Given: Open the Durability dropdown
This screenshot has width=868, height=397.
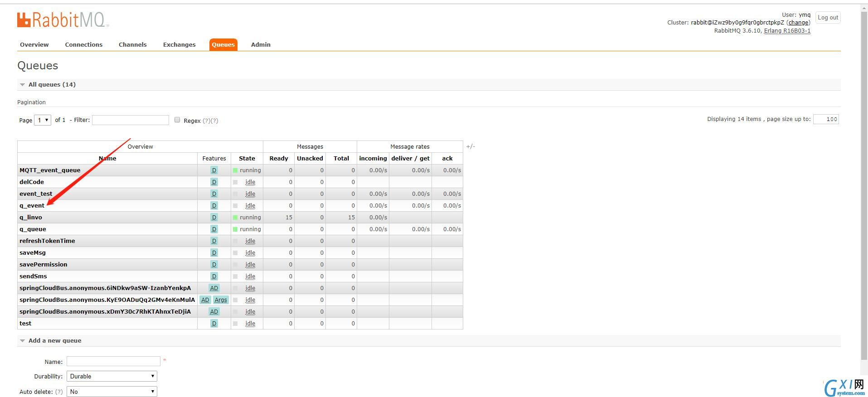Looking at the screenshot, I should click(x=112, y=376).
